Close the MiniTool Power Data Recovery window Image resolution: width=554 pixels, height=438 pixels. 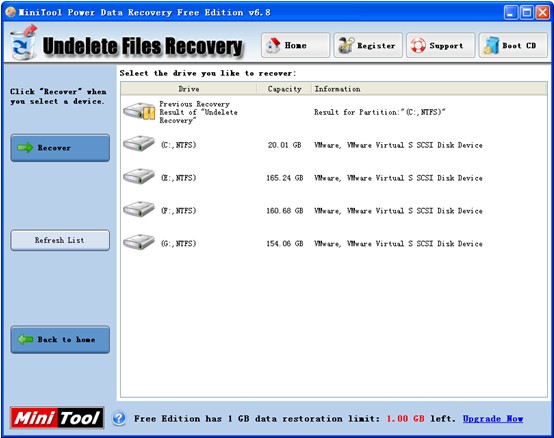(x=543, y=13)
